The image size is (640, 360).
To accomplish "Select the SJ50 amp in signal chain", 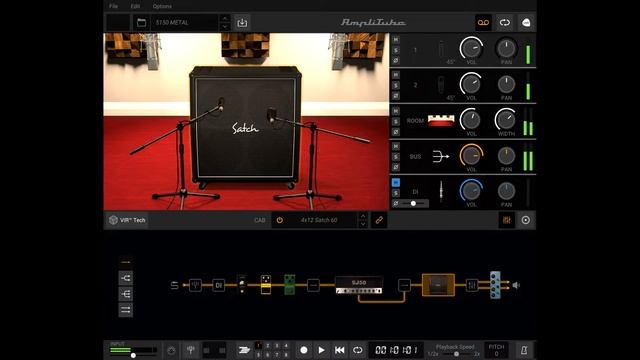I will (x=359, y=285).
